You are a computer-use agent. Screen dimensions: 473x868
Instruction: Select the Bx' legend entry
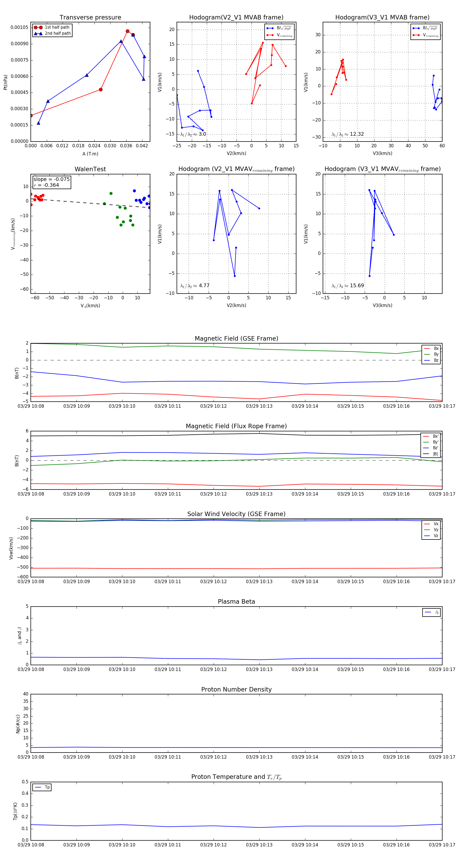pos(431,436)
